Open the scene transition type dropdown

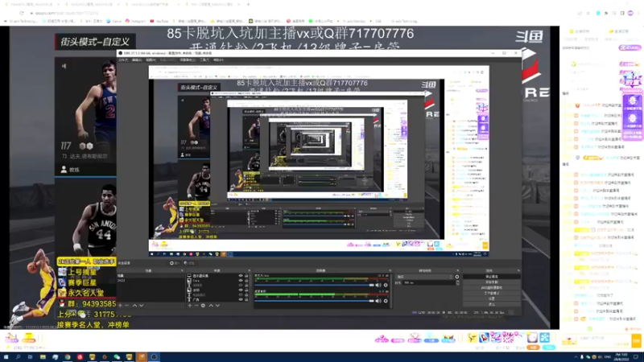click(423, 277)
